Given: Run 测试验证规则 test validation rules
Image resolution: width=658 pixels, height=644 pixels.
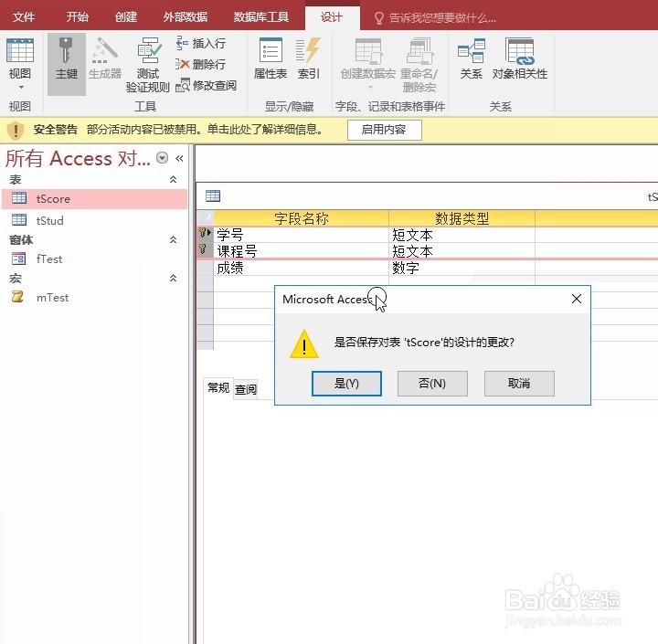Looking at the screenshot, I should pos(148,65).
